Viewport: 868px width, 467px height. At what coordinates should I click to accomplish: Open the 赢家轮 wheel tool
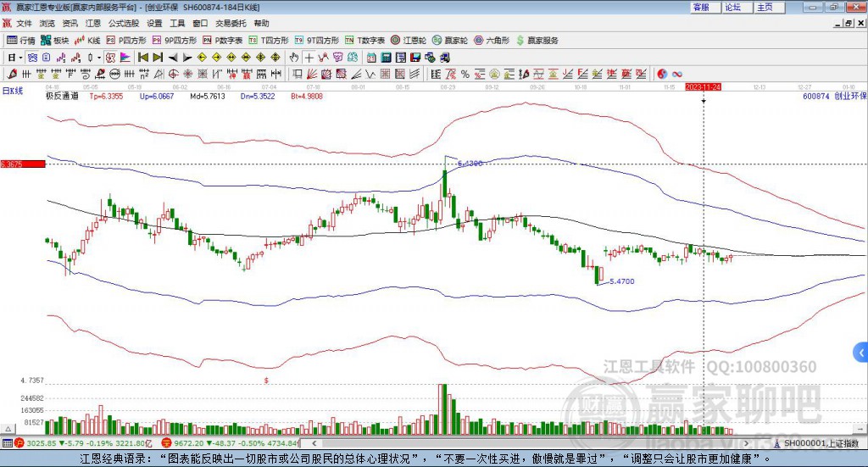click(x=450, y=41)
